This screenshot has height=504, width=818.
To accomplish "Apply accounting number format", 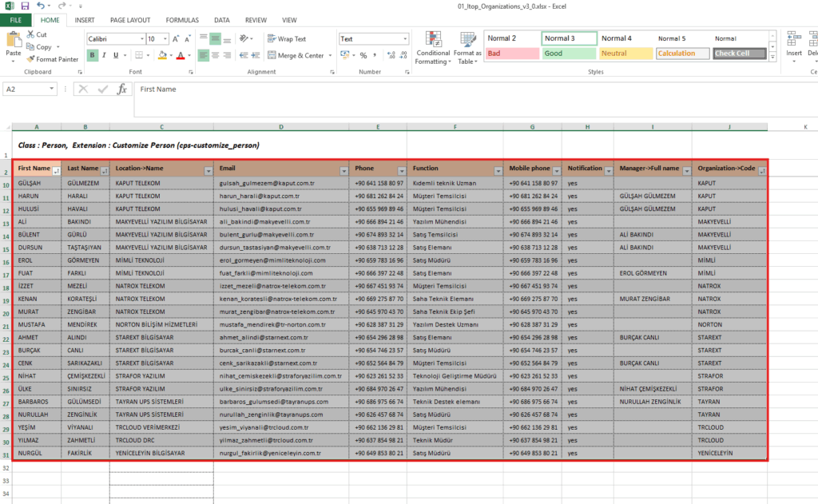I will pos(344,55).
